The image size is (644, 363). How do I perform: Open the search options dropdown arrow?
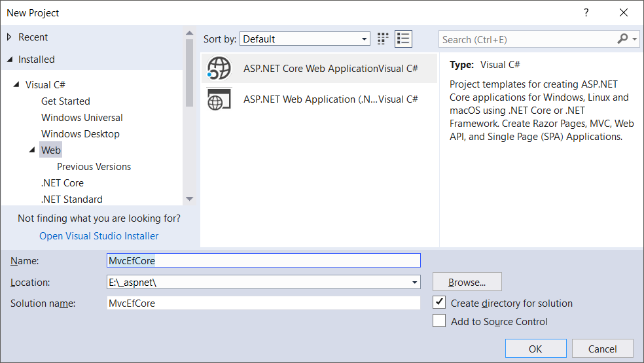pos(635,39)
